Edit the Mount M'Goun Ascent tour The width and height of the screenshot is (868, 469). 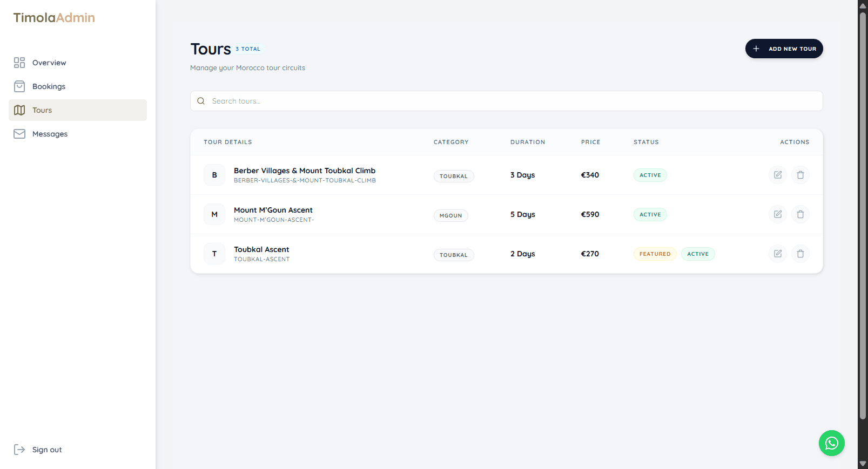pos(777,214)
